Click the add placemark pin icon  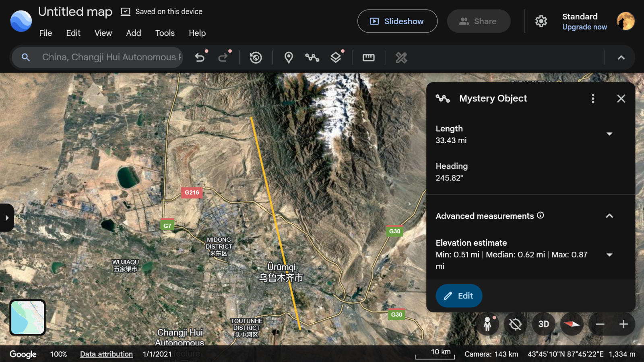pyautogui.click(x=289, y=58)
